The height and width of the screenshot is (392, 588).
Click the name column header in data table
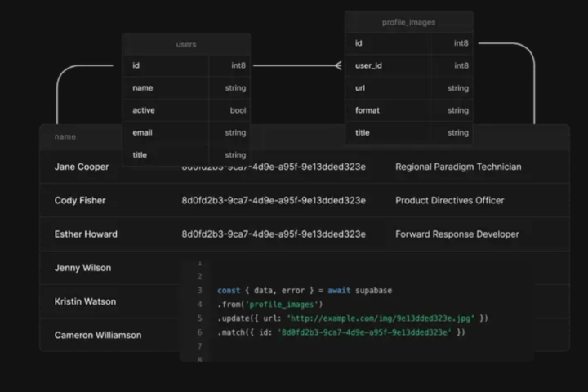[65, 136]
